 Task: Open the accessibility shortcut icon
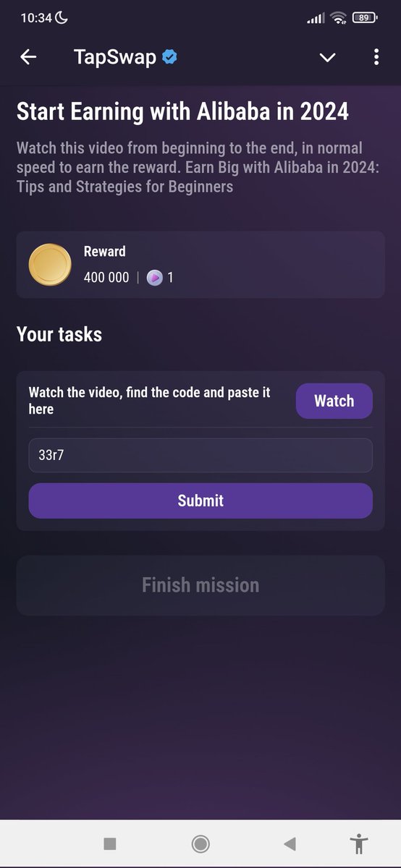click(358, 843)
